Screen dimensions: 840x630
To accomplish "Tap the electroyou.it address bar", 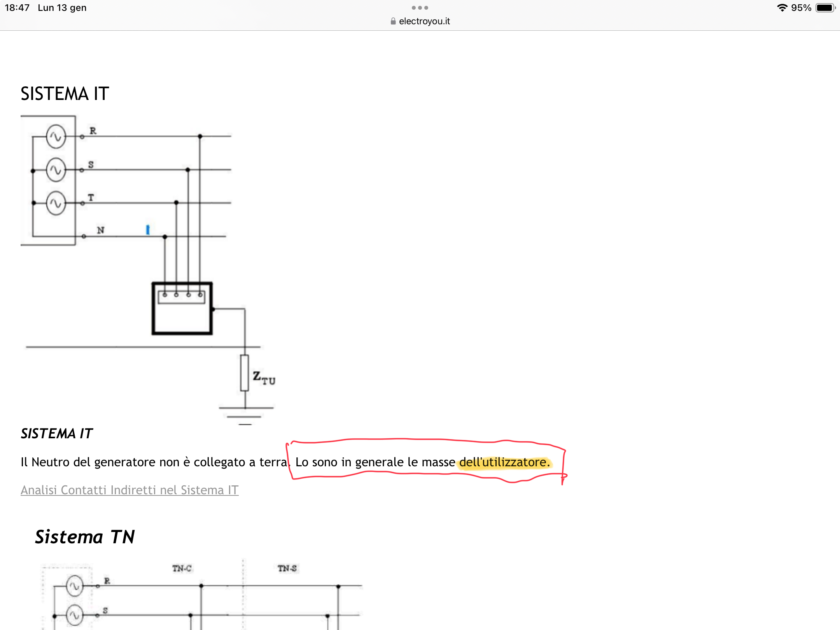I will click(424, 21).
